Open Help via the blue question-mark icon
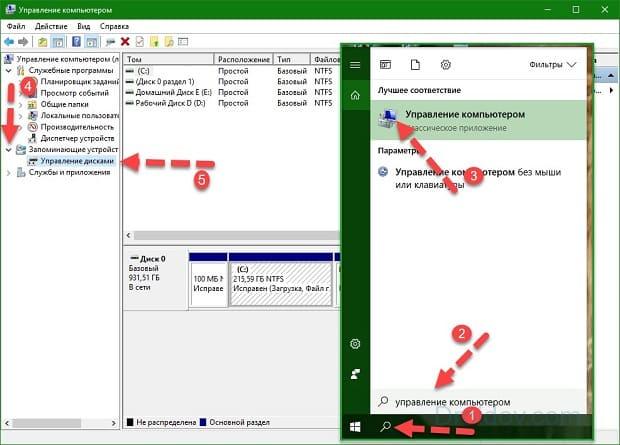The width and height of the screenshot is (620, 445). (x=76, y=42)
